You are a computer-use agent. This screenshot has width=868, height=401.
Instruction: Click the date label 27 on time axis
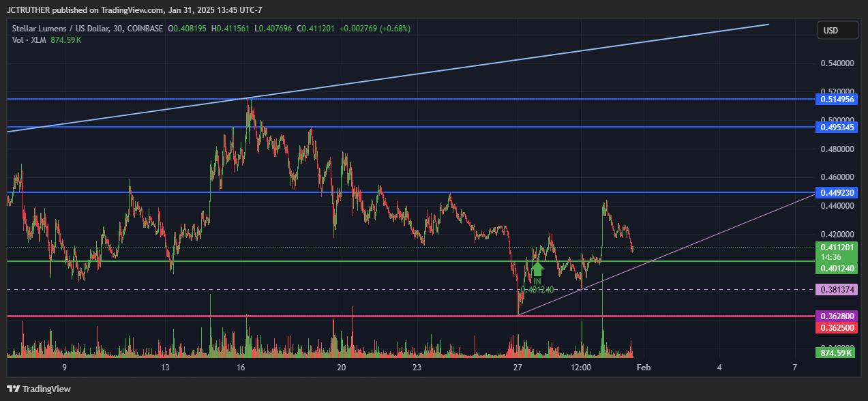[518, 368]
